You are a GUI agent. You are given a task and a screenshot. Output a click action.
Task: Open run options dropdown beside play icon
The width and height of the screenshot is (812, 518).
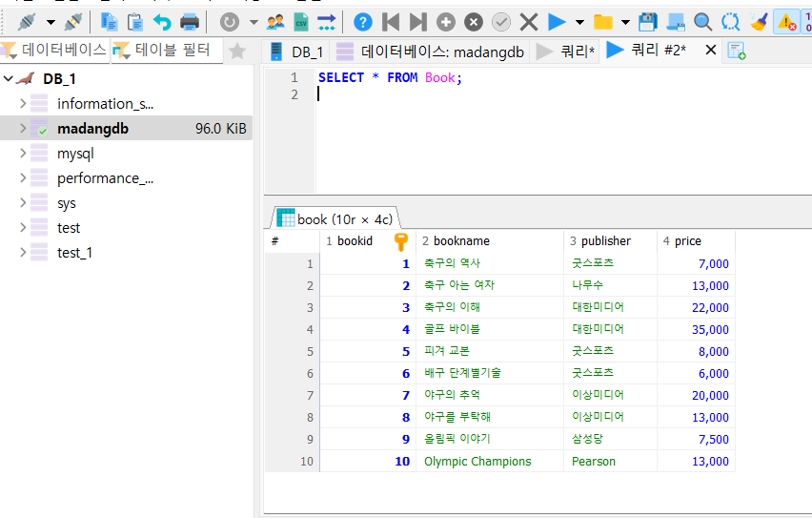[580, 22]
